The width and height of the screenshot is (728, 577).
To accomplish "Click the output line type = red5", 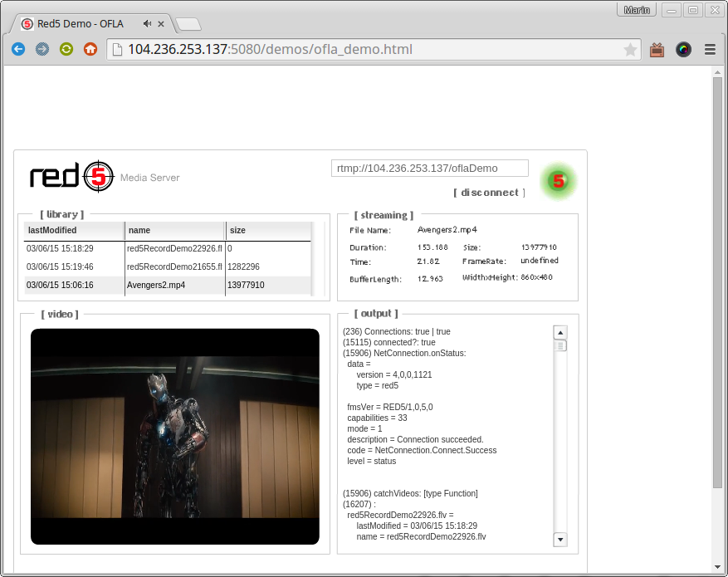I will click(378, 386).
